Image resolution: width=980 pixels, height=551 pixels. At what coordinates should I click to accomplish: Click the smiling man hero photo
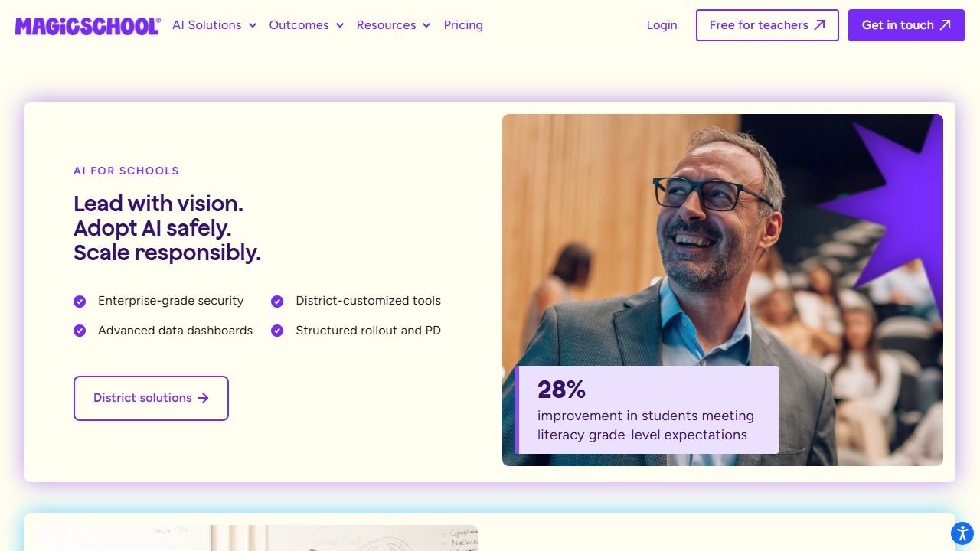[723, 290]
